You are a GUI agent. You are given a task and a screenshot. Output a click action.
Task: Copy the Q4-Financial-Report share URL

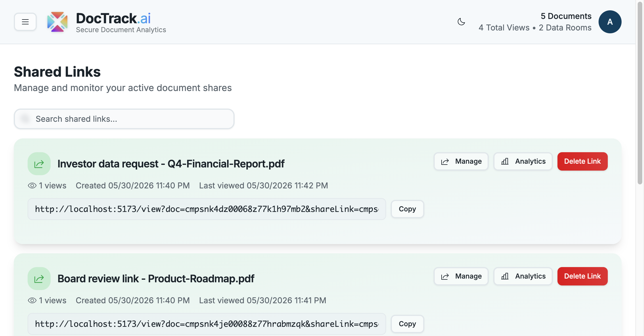click(407, 209)
